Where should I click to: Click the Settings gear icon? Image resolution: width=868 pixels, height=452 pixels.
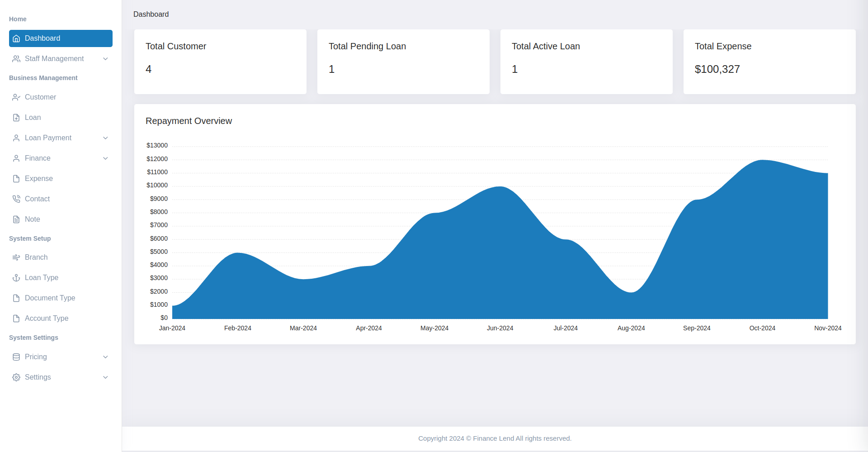(16, 377)
